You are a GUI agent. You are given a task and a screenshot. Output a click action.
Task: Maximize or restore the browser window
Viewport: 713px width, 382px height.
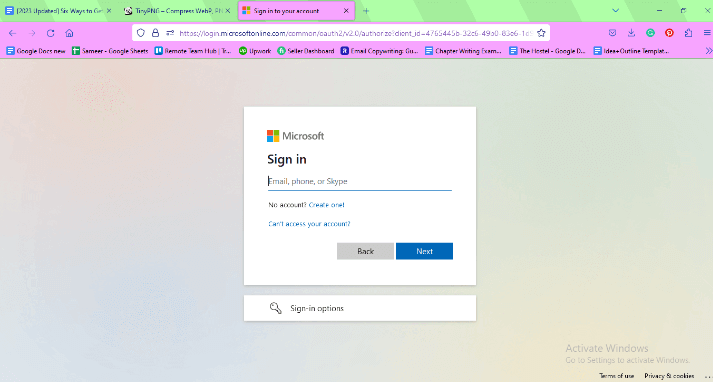point(683,10)
